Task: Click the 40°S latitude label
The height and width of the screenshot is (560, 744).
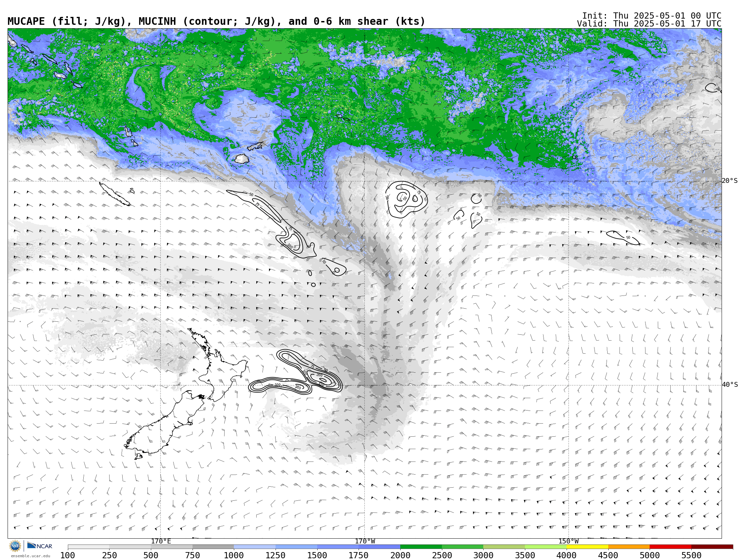Action: [730, 385]
